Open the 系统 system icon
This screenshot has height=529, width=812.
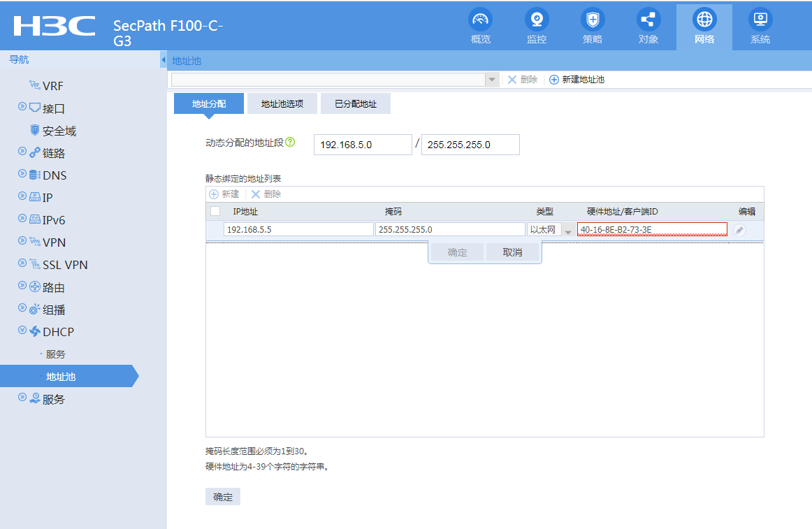click(760, 20)
